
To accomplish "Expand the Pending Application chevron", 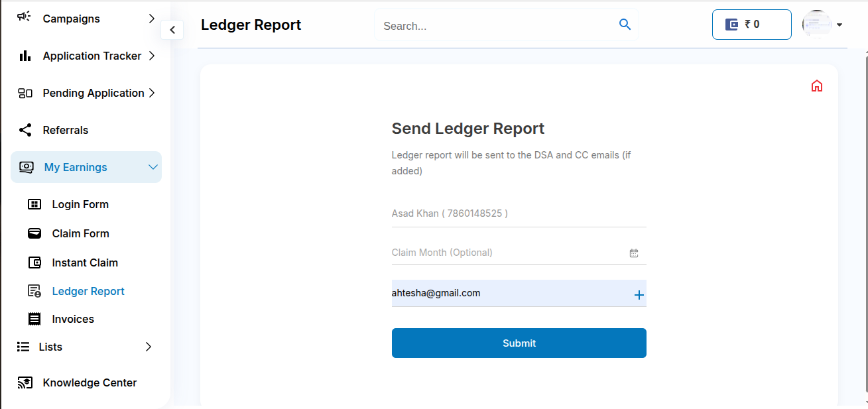I will tap(152, 93).
